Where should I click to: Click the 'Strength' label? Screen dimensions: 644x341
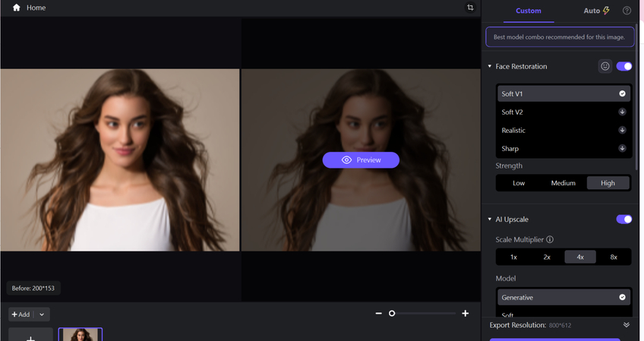(x=509, y=166)
